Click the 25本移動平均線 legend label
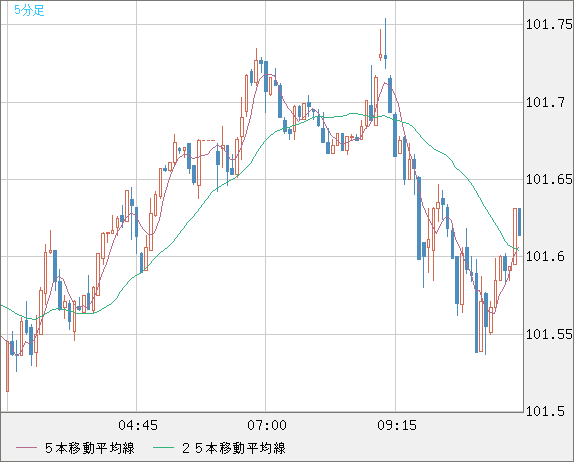 click(234, 448)
